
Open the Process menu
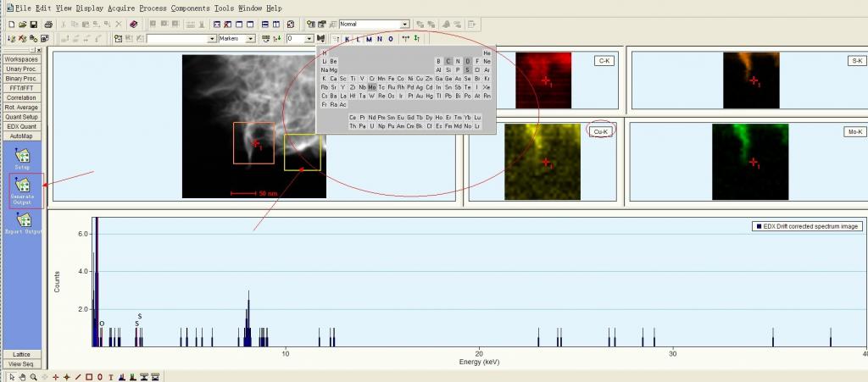point(153,7)
